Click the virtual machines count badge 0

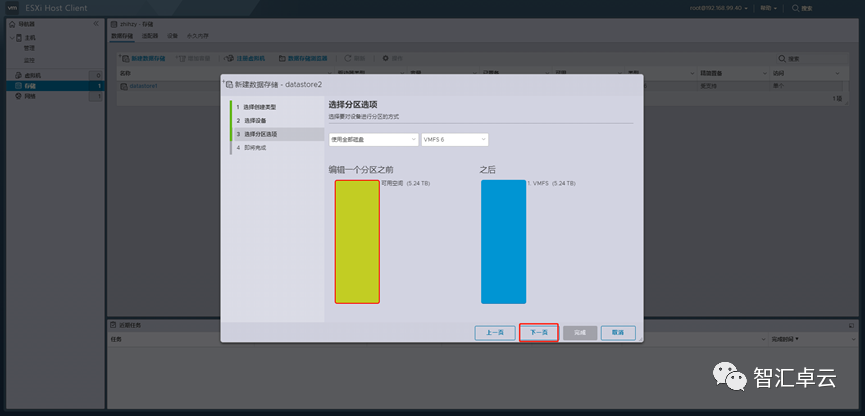[x=96, y=75]
